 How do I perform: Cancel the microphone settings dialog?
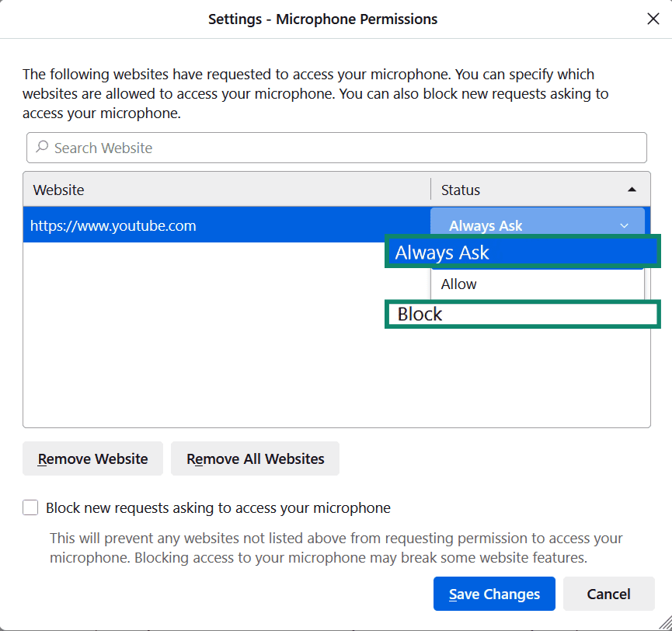[609, 594]
